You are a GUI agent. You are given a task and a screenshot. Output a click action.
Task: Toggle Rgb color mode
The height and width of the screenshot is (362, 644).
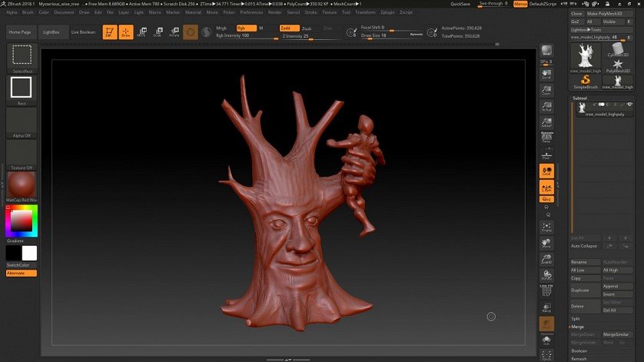tap(247, 28)
